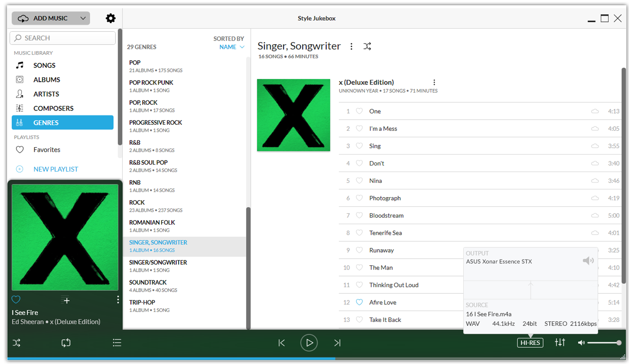
Task: Click the genre list scrollbar
Action: click(248, 268)
